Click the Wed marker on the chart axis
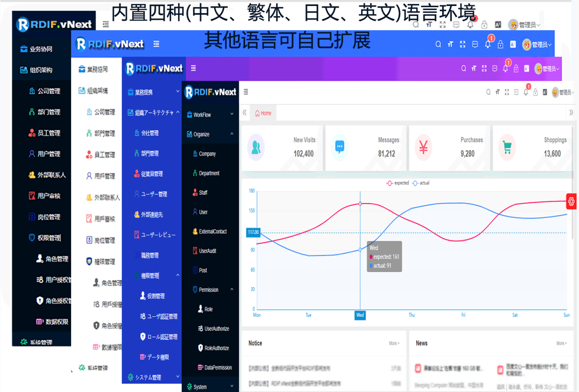The width and height of the screenshot is (579, 392). tap(360, 315)
